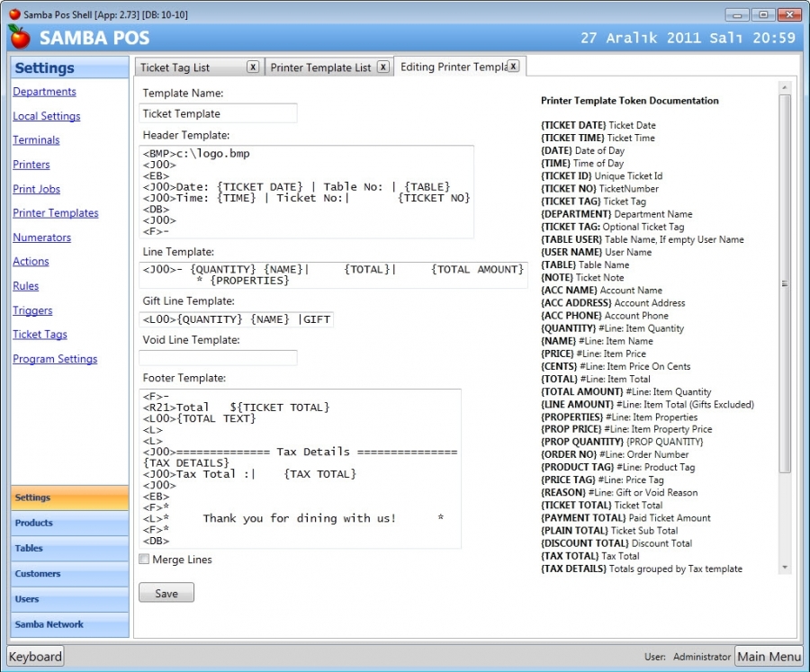Click the '{ACC PHONE} Account Phone' line

pyautogui.click(x=605, y=316)
